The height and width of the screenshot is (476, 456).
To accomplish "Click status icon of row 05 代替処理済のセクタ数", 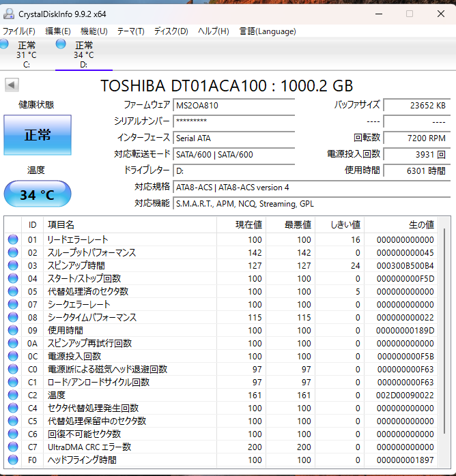I will click(x=13, y=291).
